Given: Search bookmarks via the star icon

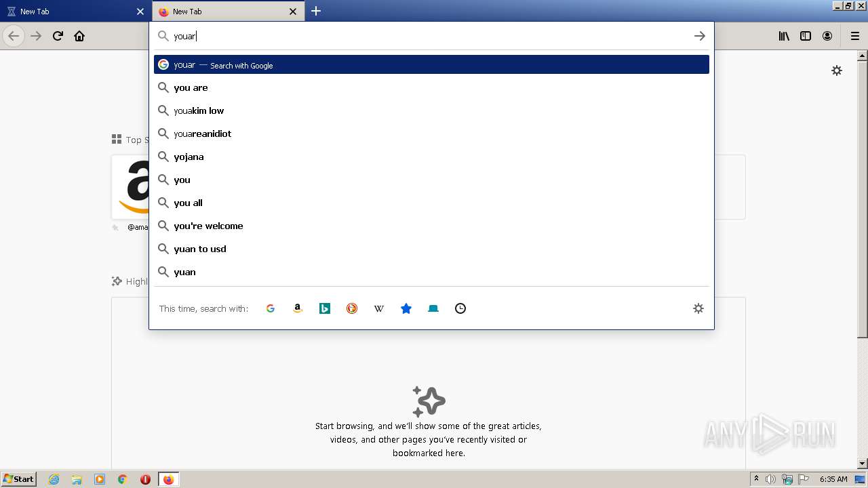Looking at the screenshot, I should tap(406, 308).
